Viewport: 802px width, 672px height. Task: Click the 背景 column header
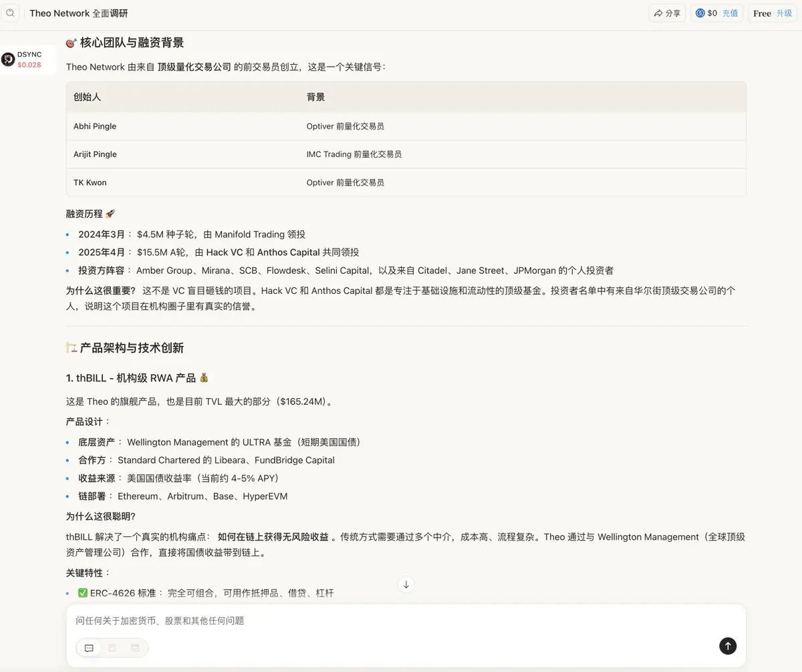316,97
